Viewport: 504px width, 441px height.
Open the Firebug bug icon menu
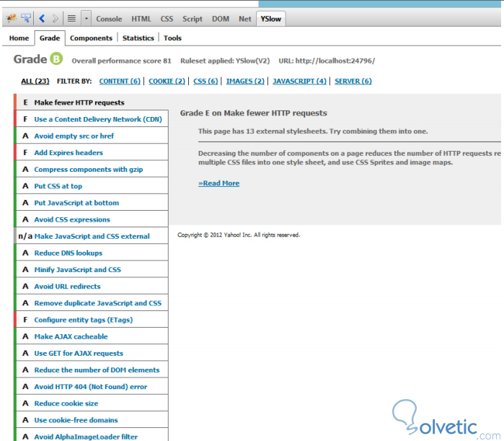12,18
